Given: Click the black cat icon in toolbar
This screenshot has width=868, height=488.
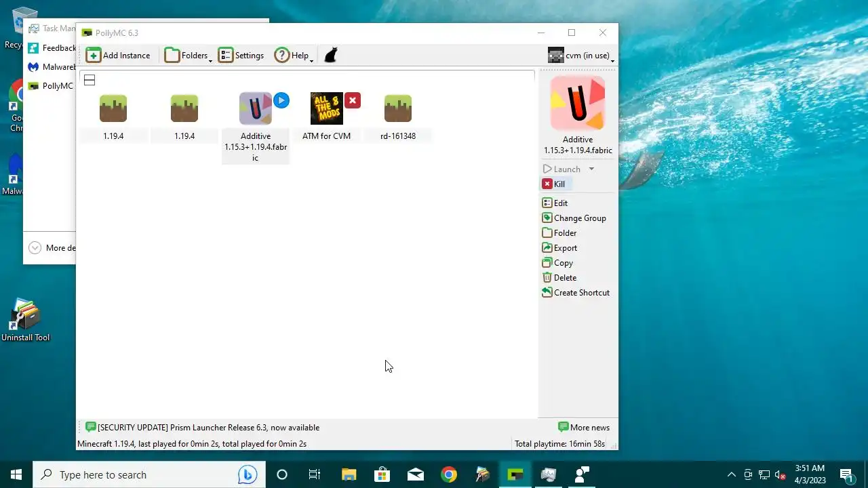Looking at the screenshot, I should (330, 56).
